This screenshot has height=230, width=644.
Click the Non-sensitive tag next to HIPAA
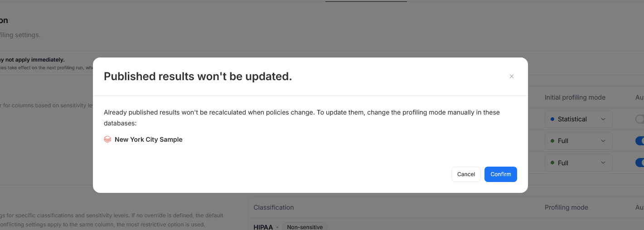point(305,226)
